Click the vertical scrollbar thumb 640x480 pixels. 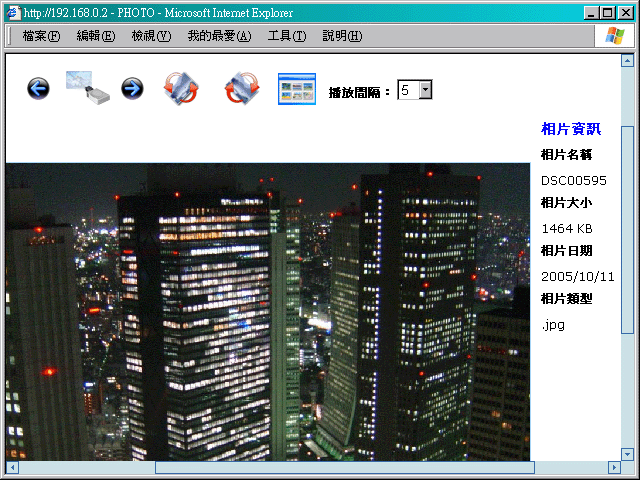pos(627,230)
